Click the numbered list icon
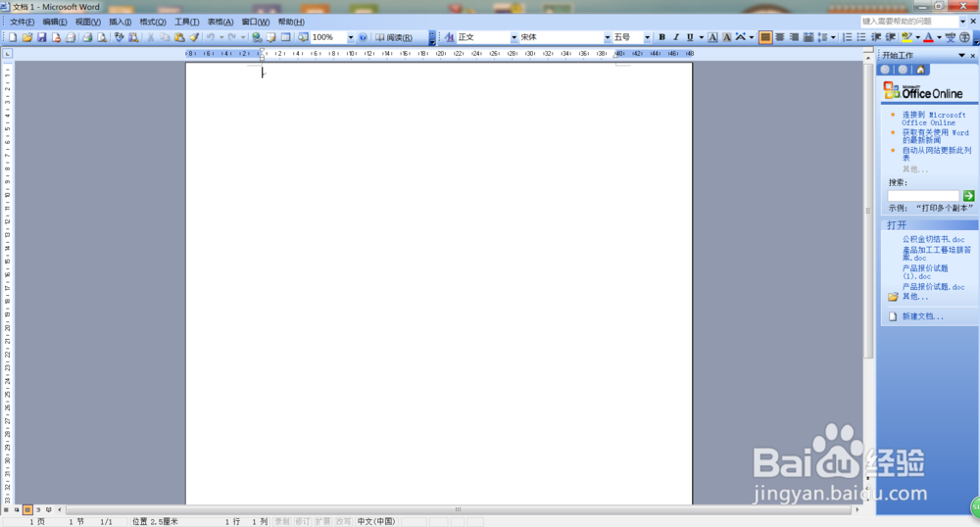 848,37
